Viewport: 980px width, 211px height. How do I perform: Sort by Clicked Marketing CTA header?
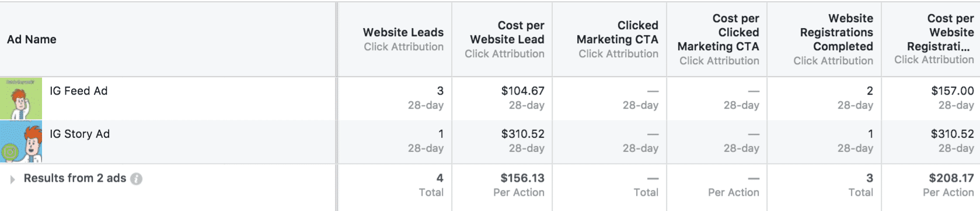(617, 32)
